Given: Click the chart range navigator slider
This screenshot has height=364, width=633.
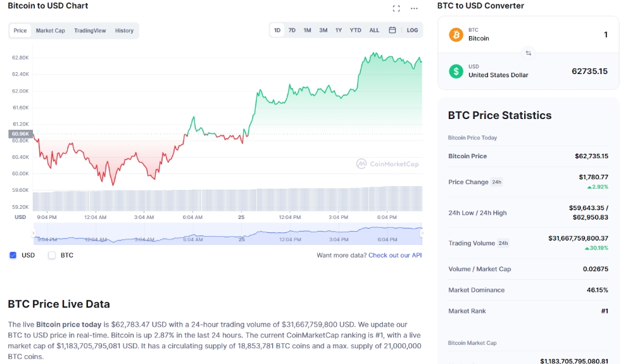Looking at the screenshot, I should pos(228,234).
